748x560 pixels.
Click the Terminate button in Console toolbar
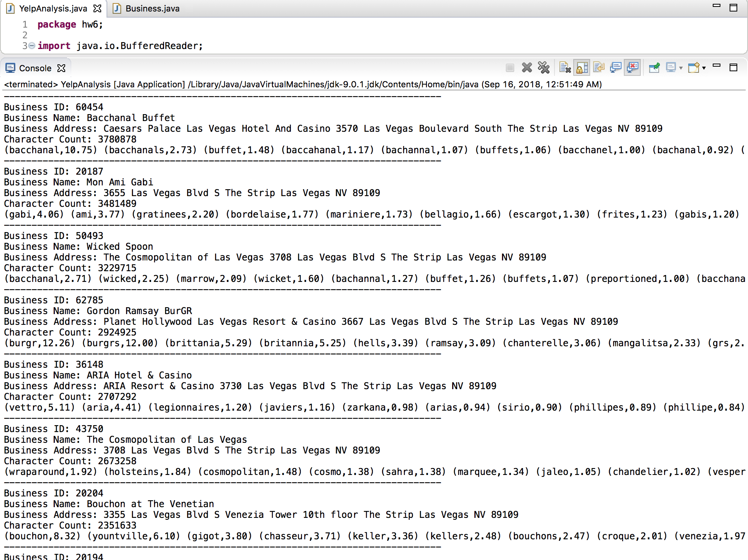(510, 68)
